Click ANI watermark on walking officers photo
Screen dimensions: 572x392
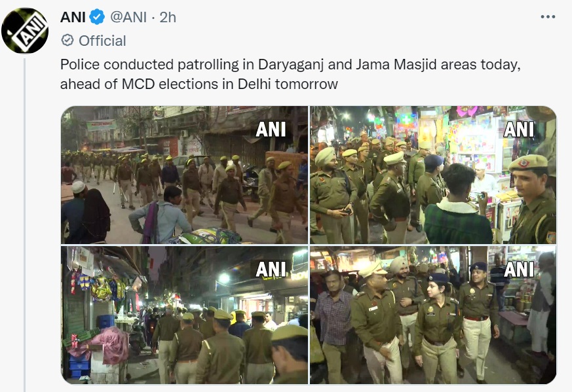pyautogui.click(x=519, y=270)
